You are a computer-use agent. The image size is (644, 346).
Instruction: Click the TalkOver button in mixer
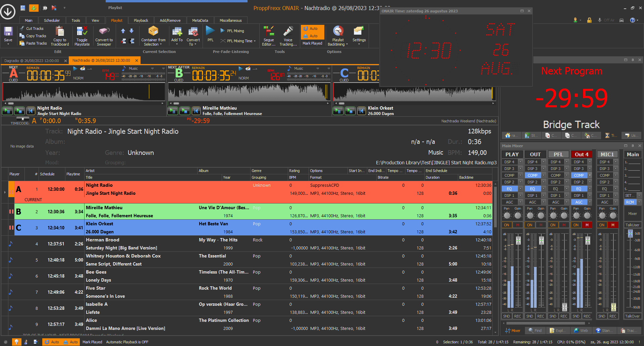[632, 316]
